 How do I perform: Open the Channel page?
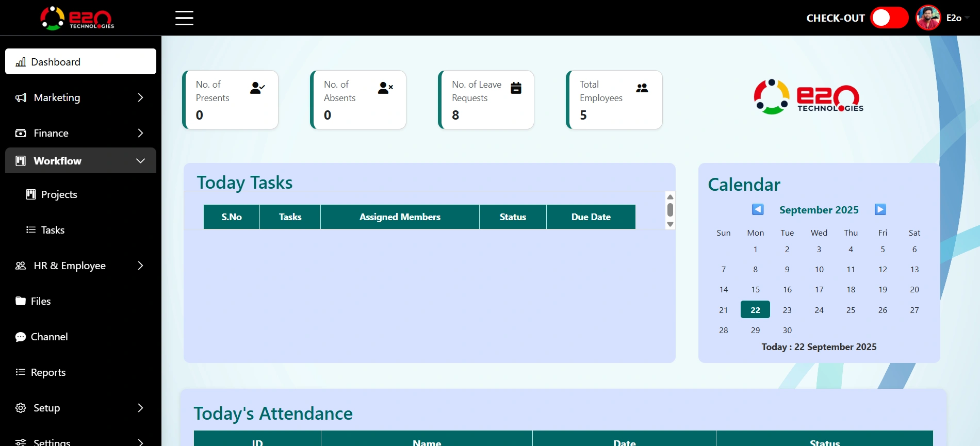pos(49,337)
